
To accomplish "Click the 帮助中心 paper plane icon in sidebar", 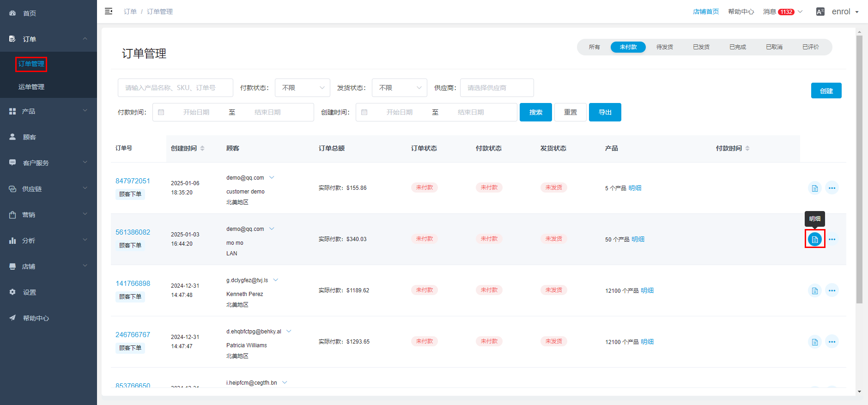I will click(x=12, y=318).
